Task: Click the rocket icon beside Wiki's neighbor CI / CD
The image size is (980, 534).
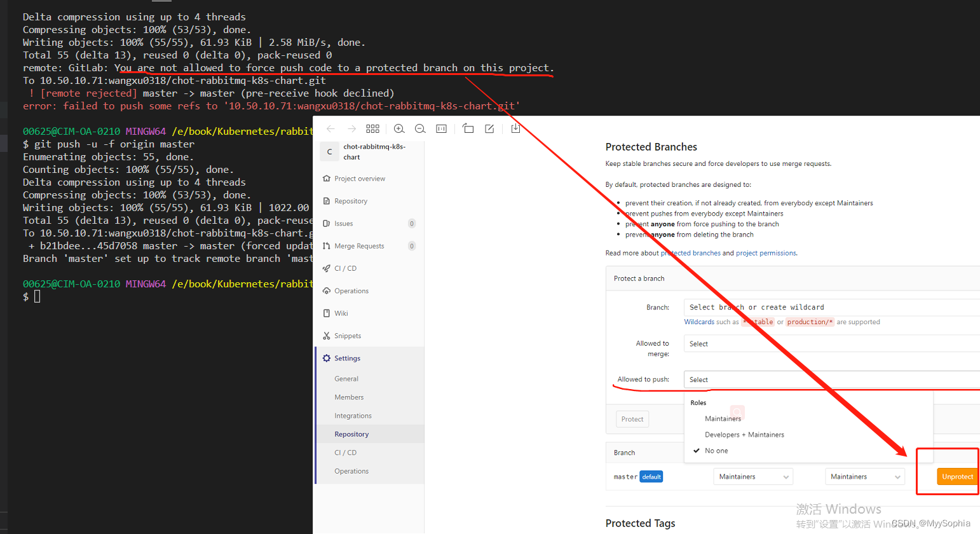Action: pyautogui.click(x=327, y=268)
